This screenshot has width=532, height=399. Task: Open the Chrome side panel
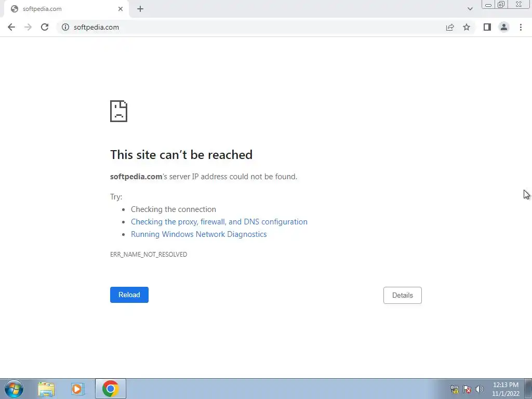click(487, 27)
